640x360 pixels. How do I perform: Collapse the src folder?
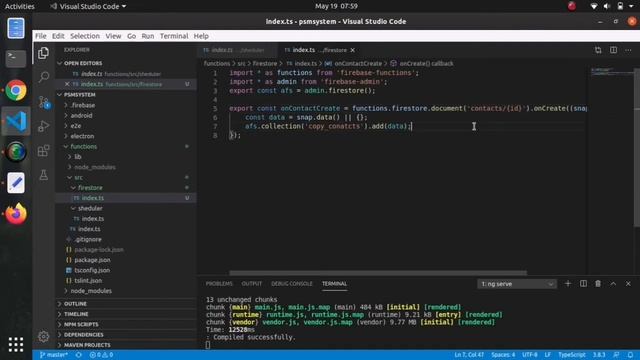pyautogui.click(x=78, y=177)
